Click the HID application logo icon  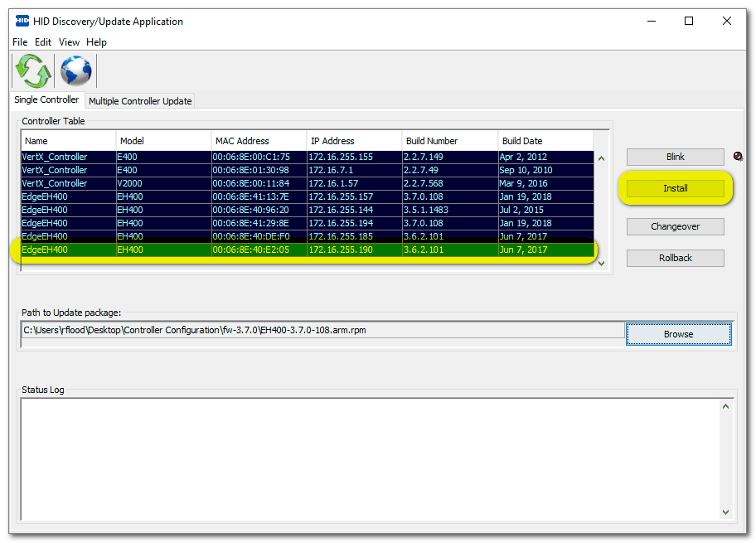(22, 21)
